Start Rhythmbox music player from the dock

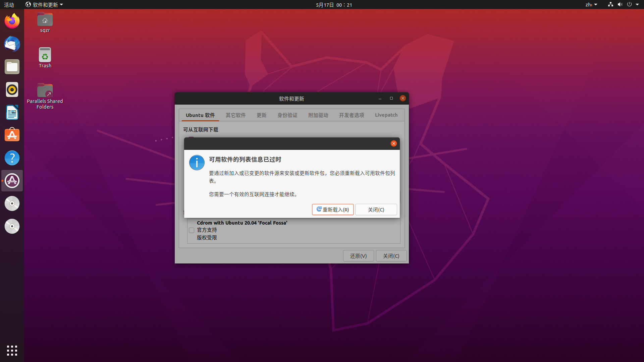pyautogui.click(x=12, y=89)
